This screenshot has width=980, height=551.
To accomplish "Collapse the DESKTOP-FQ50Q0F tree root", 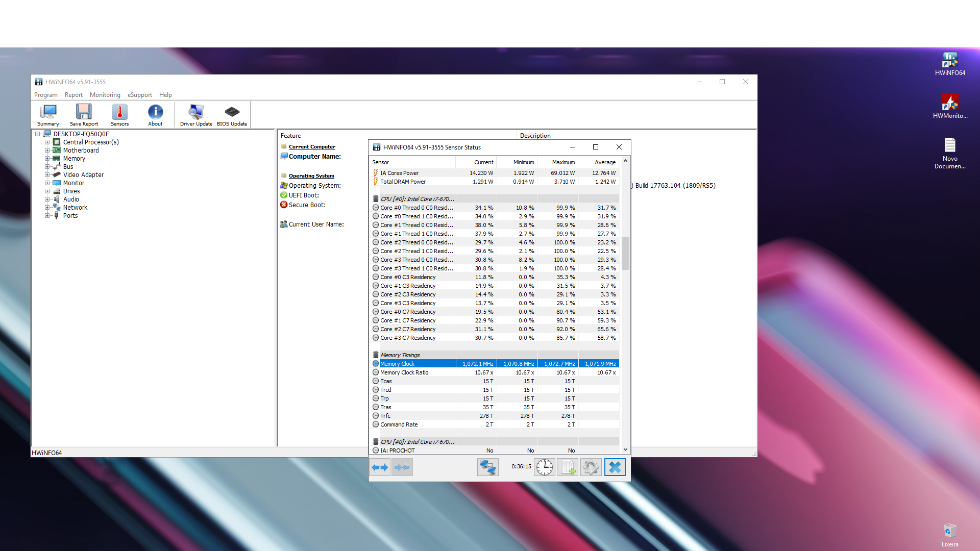I will (x=37, y=134).
